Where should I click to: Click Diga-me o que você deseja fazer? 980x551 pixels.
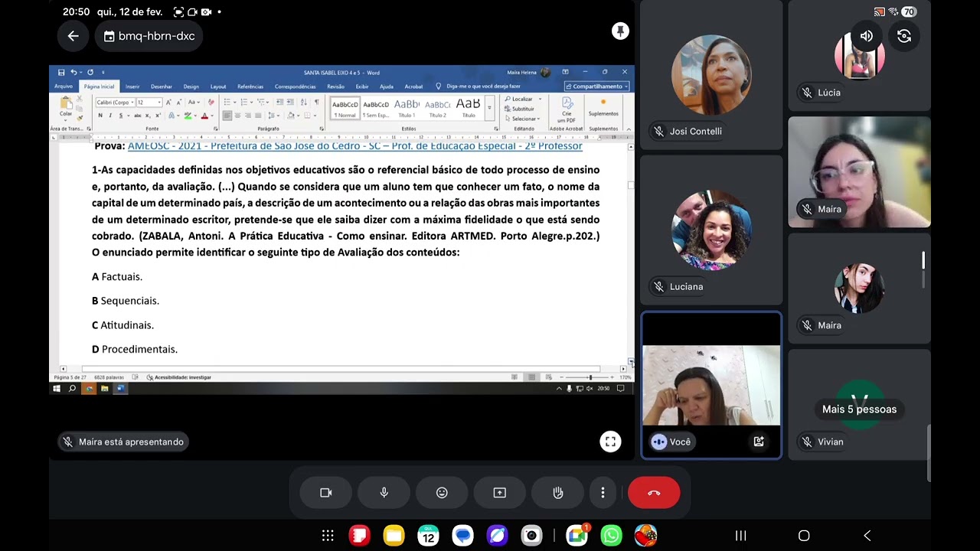click(x=482, y=86)
